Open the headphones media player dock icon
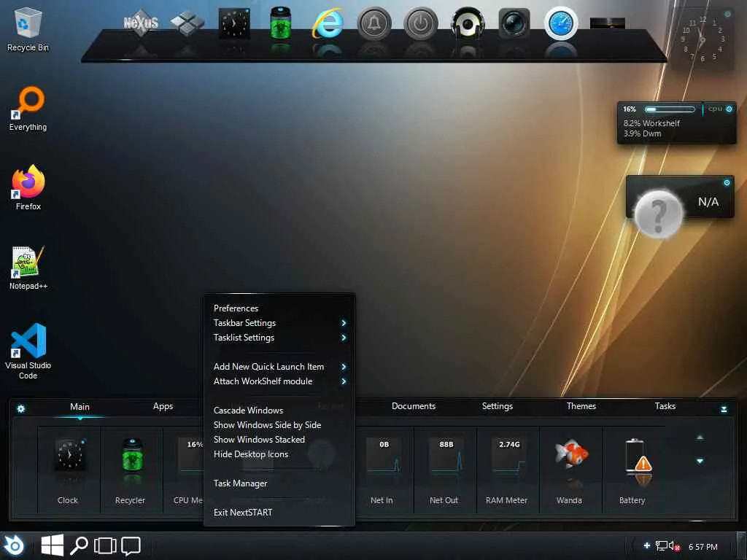 468,23
